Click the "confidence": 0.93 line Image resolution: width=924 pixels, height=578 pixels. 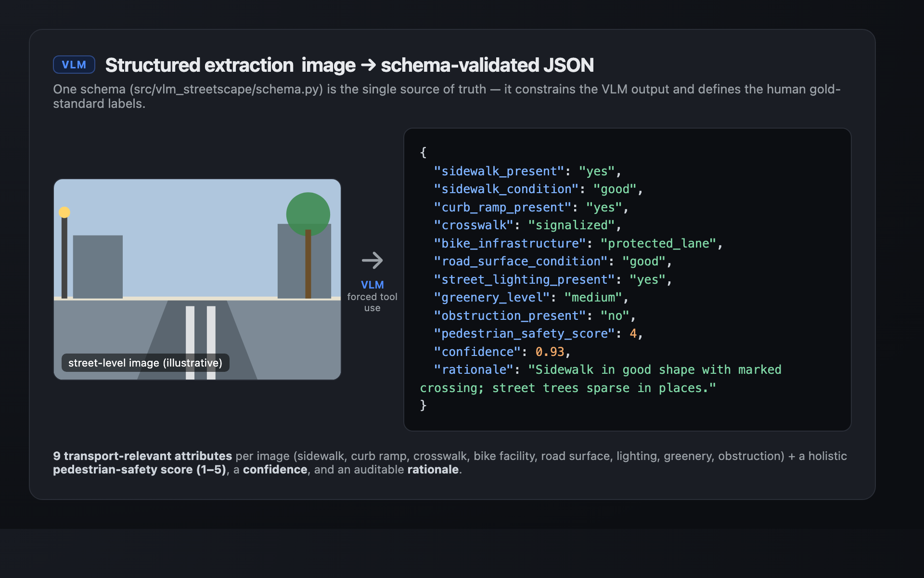click(502, 352)
